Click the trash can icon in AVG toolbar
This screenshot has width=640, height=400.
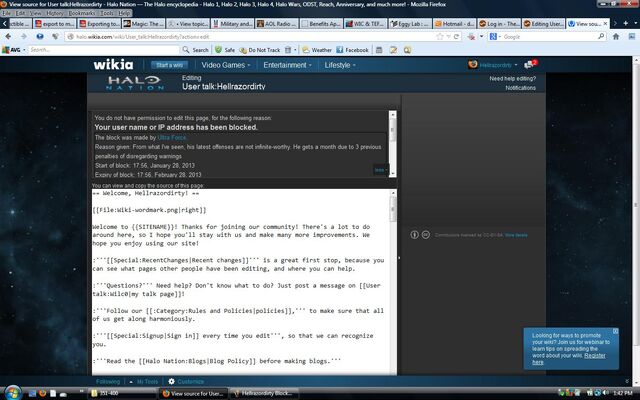[x=288, y=50]
